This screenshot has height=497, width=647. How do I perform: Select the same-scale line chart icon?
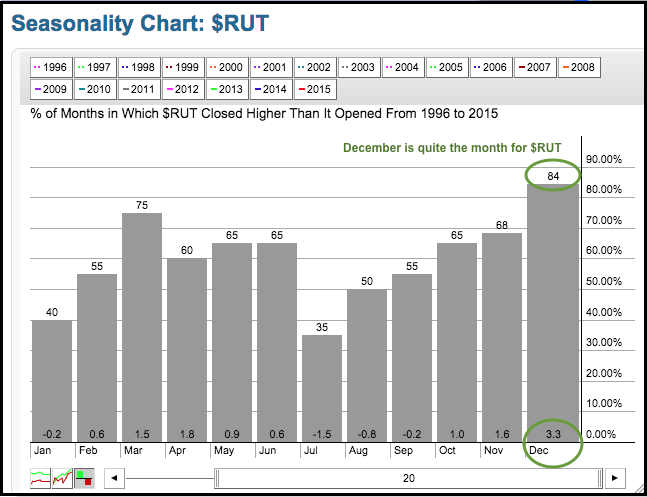click(62, 478)
